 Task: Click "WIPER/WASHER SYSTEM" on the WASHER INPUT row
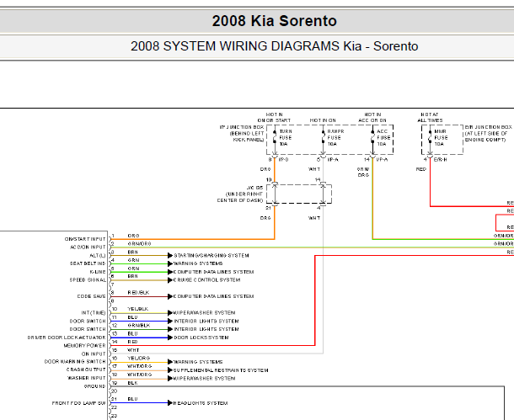click(x=204, y=378)
